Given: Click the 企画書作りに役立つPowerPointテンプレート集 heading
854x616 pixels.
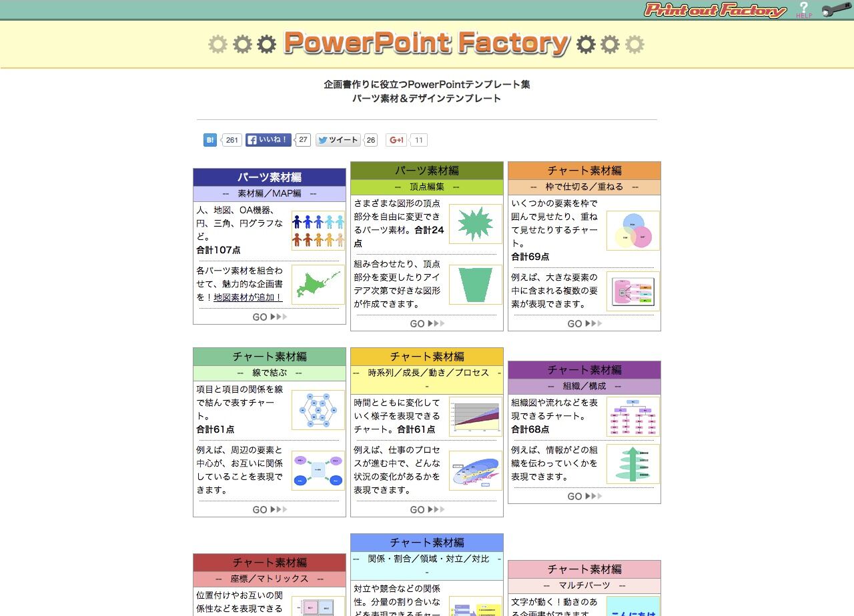Looking at the screenshot, I should tap(427, 85).
